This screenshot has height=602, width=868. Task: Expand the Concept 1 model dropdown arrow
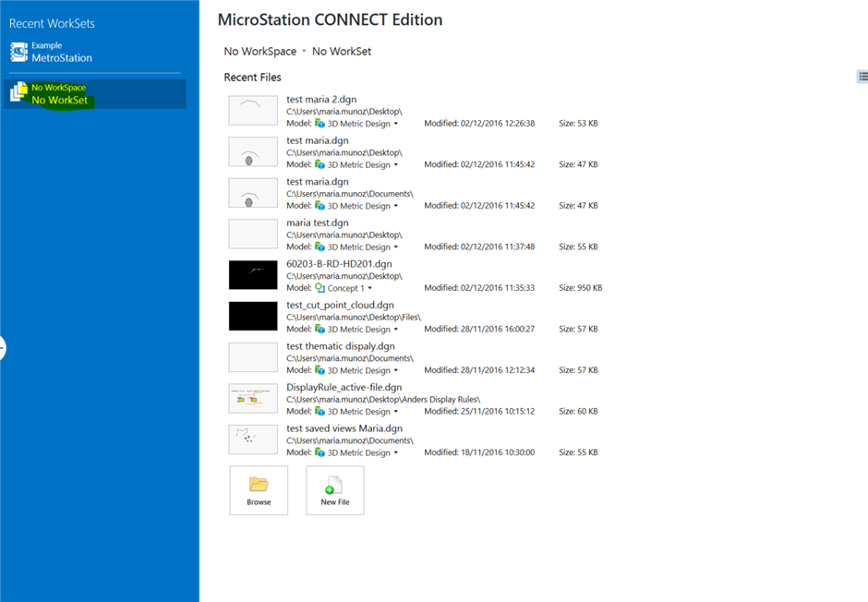pos(369,288)
